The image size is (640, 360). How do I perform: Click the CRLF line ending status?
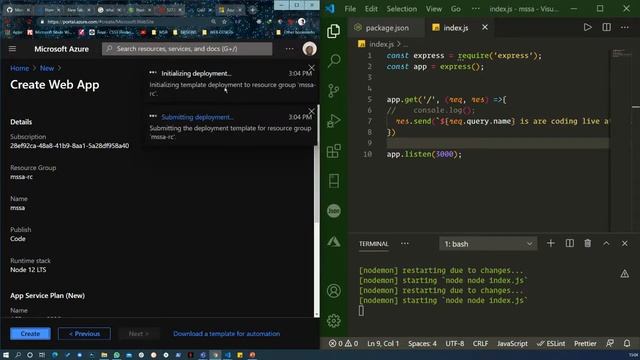pos(480,344)
